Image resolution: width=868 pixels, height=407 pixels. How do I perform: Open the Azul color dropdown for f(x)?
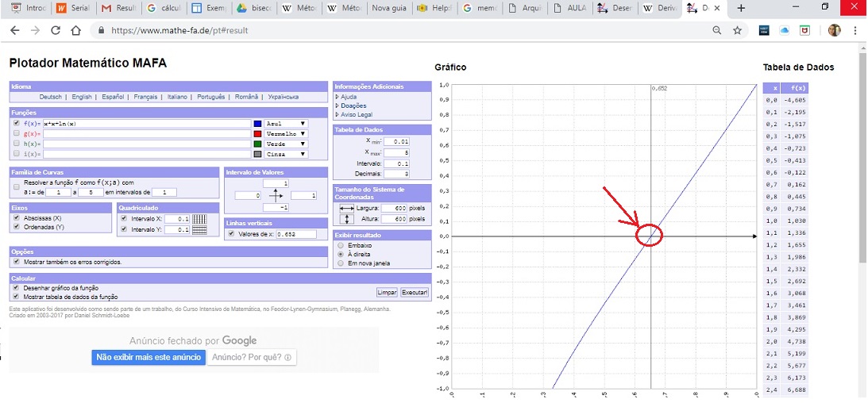point(286,124)
